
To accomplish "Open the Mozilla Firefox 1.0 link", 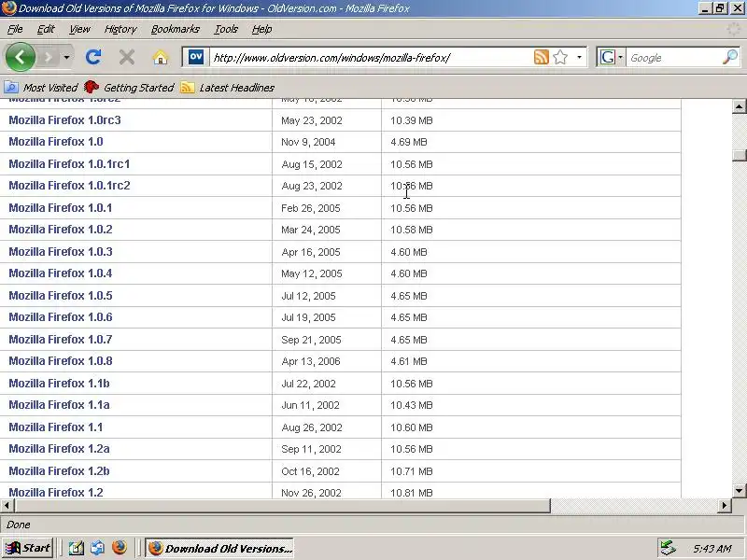I will click(x=56, y=142).
